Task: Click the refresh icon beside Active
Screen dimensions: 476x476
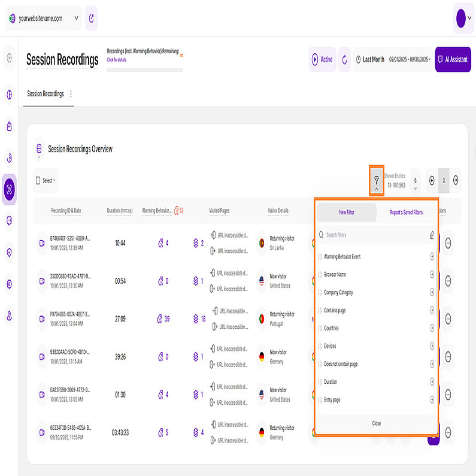Action: [x=344, y=59]
